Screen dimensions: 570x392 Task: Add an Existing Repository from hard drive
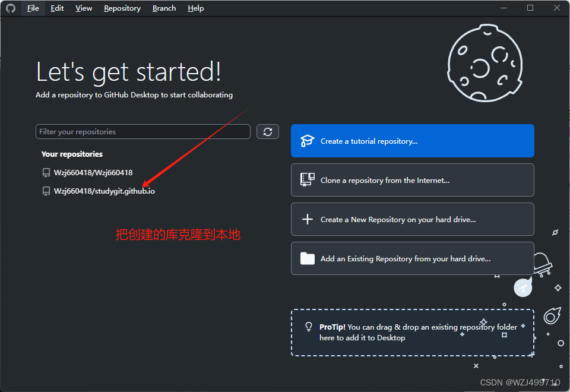[412, 258]
